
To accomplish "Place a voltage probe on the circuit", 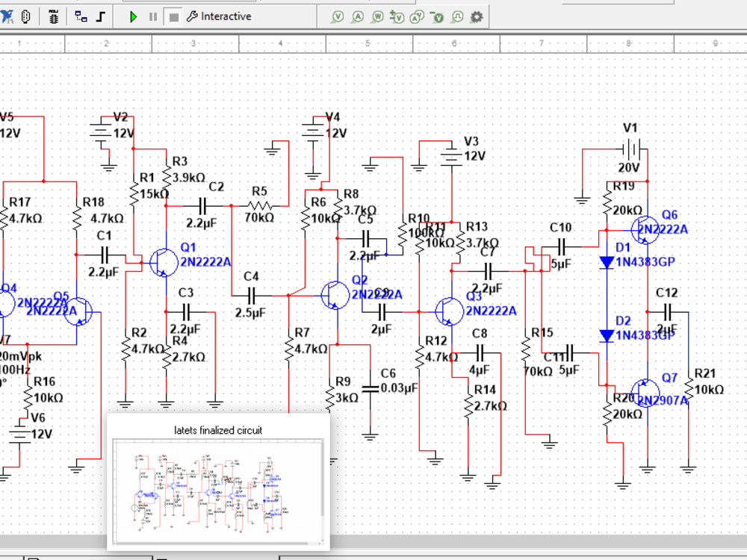I will click(x=338, y=16).
